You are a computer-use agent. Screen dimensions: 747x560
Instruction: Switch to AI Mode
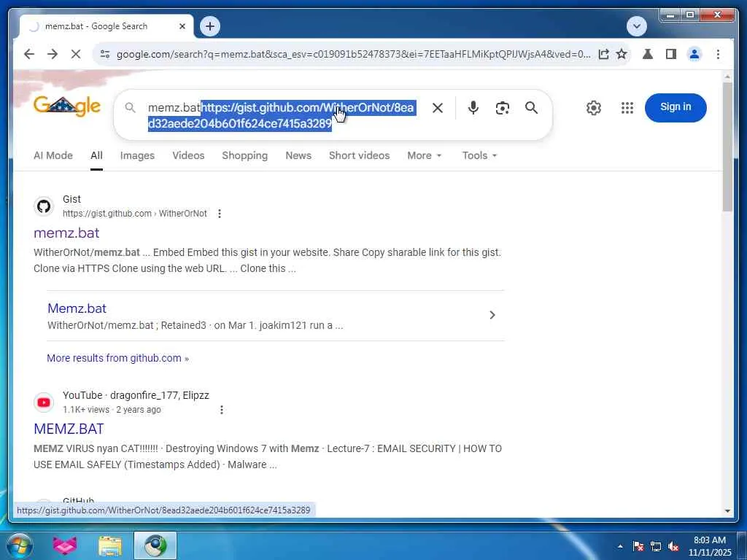pyautogui.click(x=53, y=155)
